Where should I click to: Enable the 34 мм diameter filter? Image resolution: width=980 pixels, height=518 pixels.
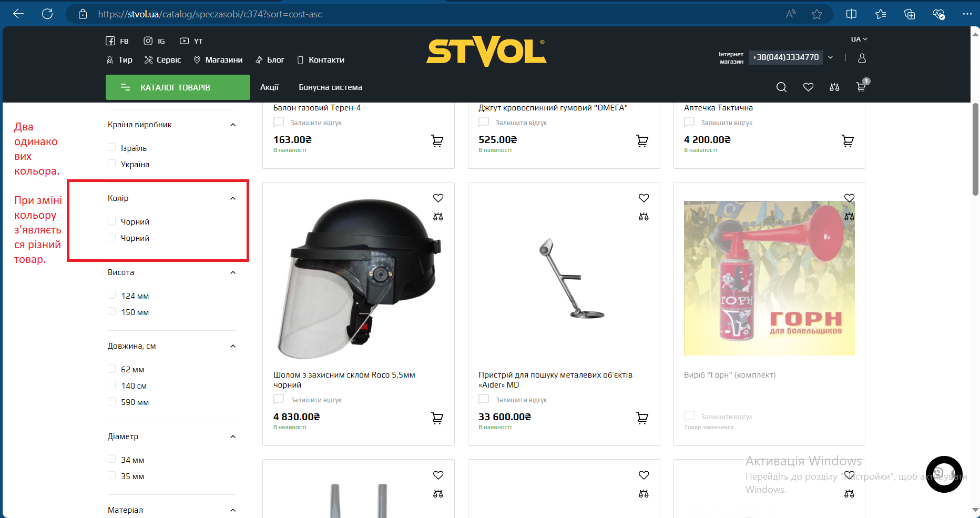click(x=111, y=460)
